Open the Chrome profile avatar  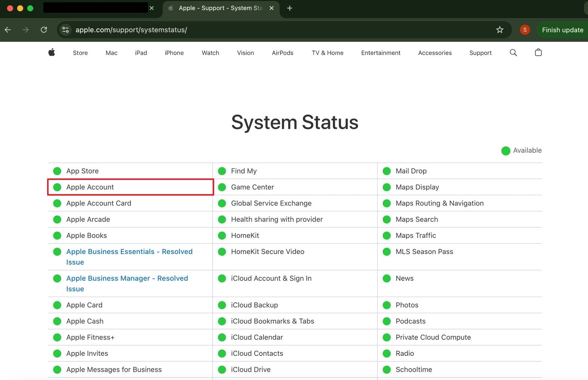[x=524, y=30]
